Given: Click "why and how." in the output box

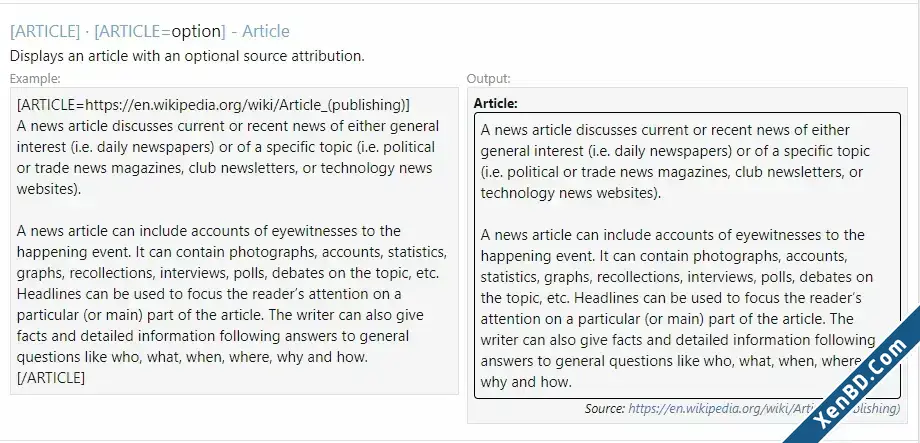Looking at the screenshot, I should coord(526,383).
